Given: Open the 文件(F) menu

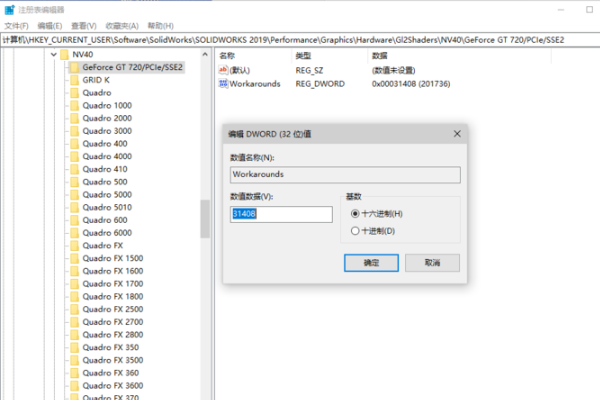Looking at the screenshot, I should [16, 26].
